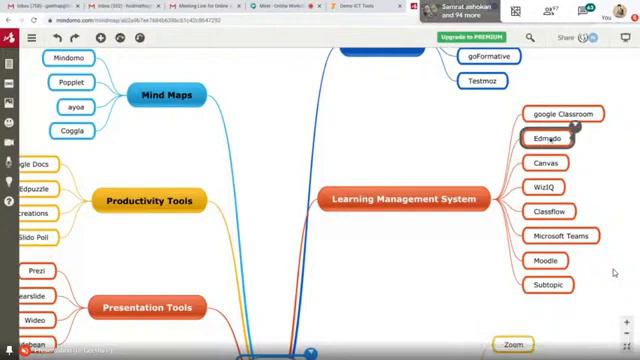
Task: Zoom out with the minus control
Action: [627, 333]
